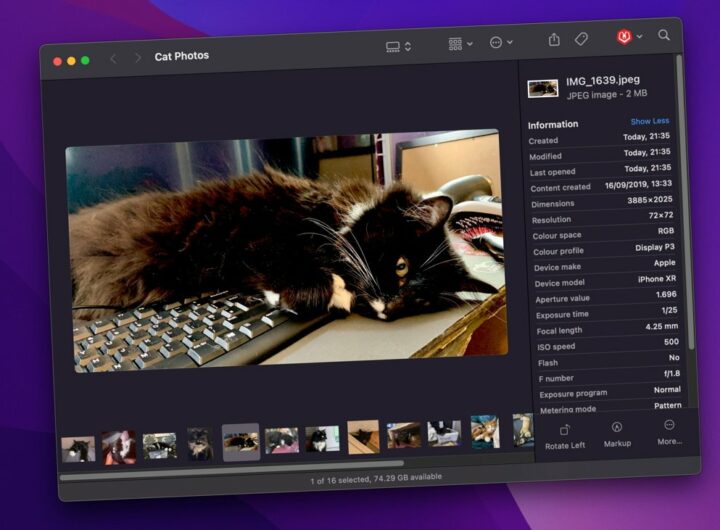Image resolution: width=720 pixels, height=530 pixels.
Task: Open the Tags icon in toolbar
Action: (581, 39)
